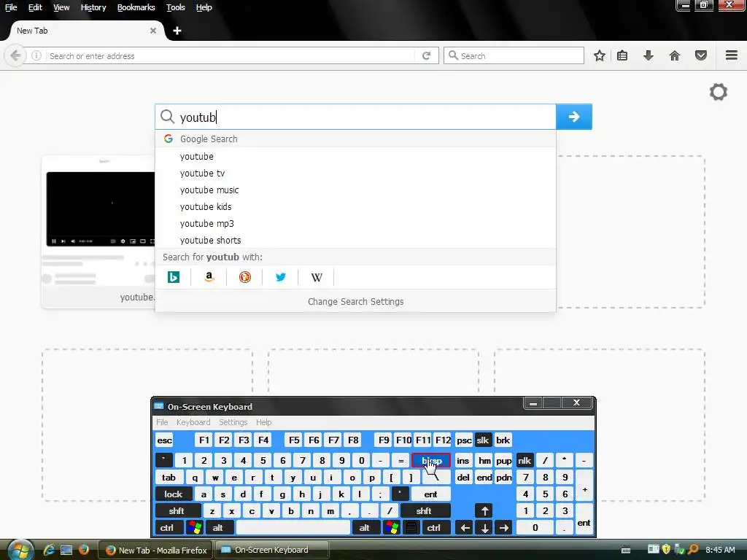Search with Bing icon
Viewport: 747px width, 560px height.
174,277
